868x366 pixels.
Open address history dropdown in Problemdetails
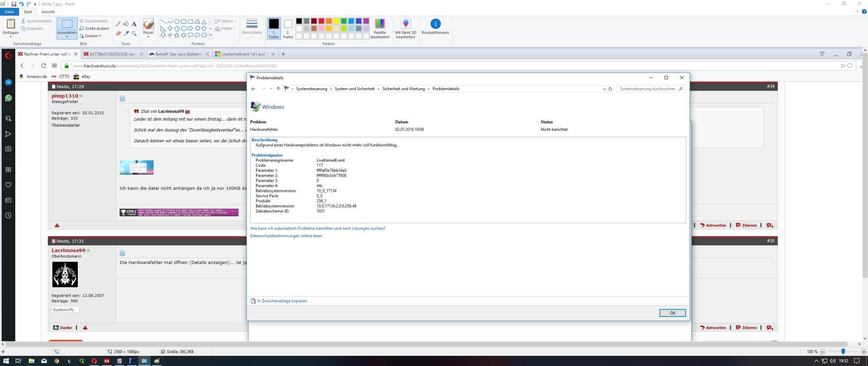tap(604, 89)
